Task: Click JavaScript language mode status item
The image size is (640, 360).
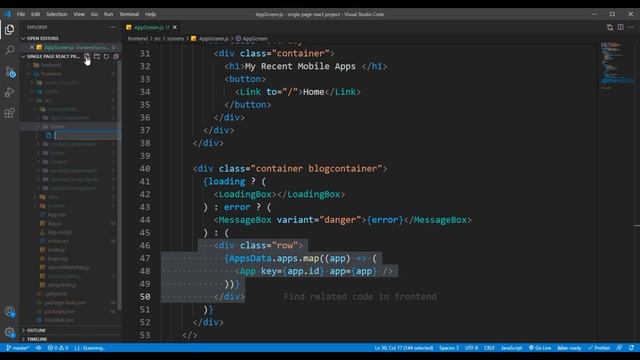Action: click(511, 348)
